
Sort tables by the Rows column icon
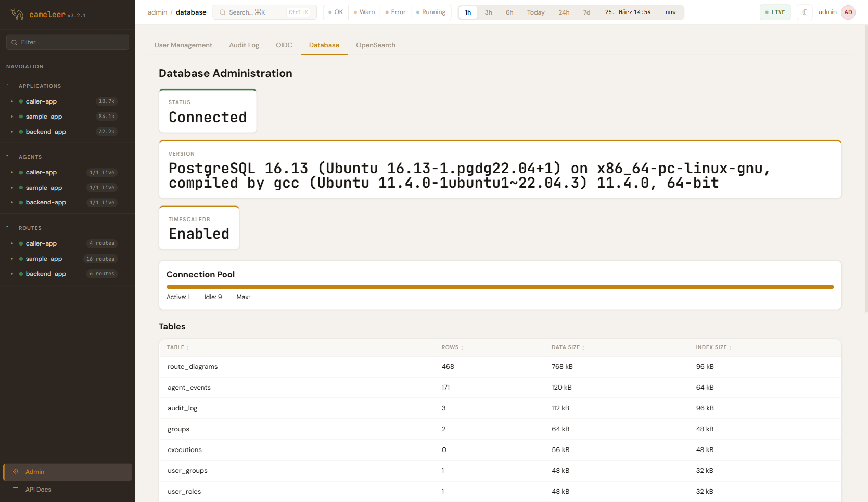(x=462, y=348)
